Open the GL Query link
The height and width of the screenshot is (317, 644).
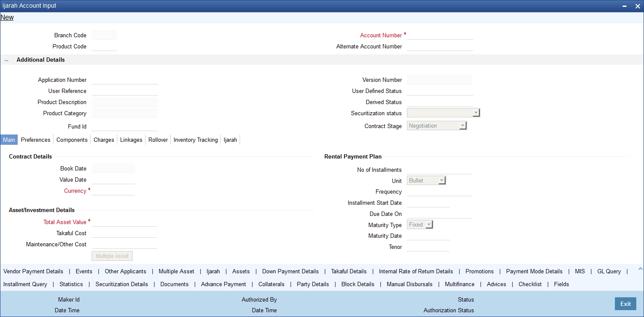pos(609,272)
